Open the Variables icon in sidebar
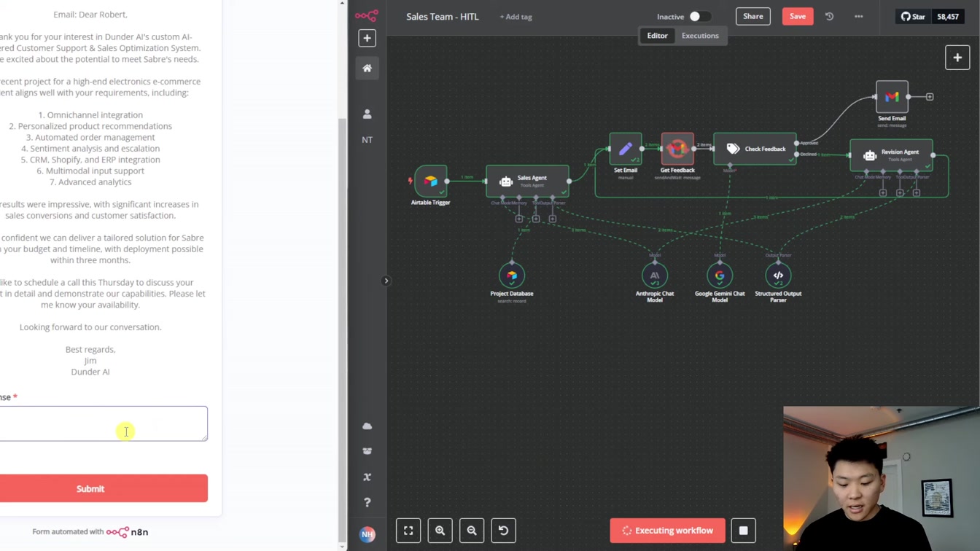 pyautogui.click(x=367, y=477)
